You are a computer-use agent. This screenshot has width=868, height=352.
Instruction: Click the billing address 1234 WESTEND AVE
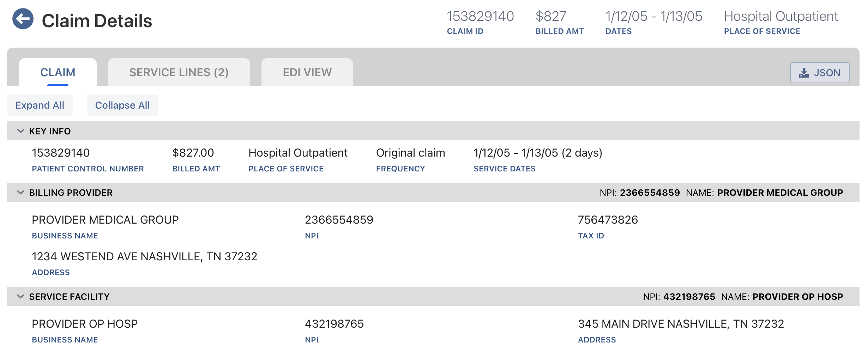[x=145, y=256]
